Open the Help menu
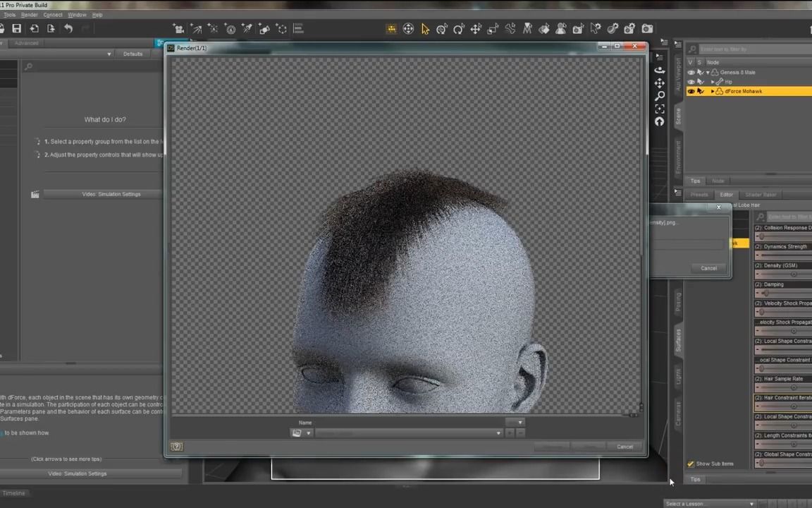 [x=97, y=15]
